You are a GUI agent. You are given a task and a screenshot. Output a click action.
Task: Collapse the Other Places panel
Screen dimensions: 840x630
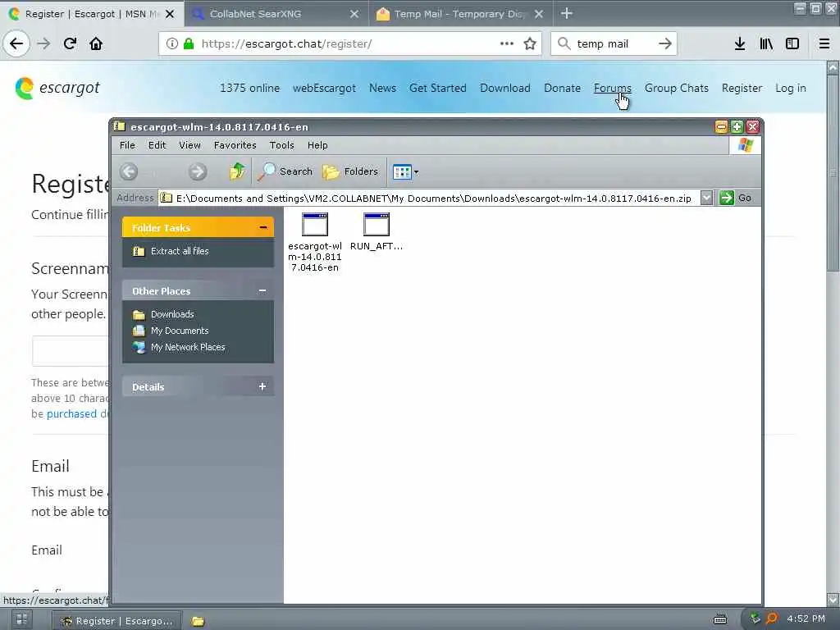(x=262, y=291)
